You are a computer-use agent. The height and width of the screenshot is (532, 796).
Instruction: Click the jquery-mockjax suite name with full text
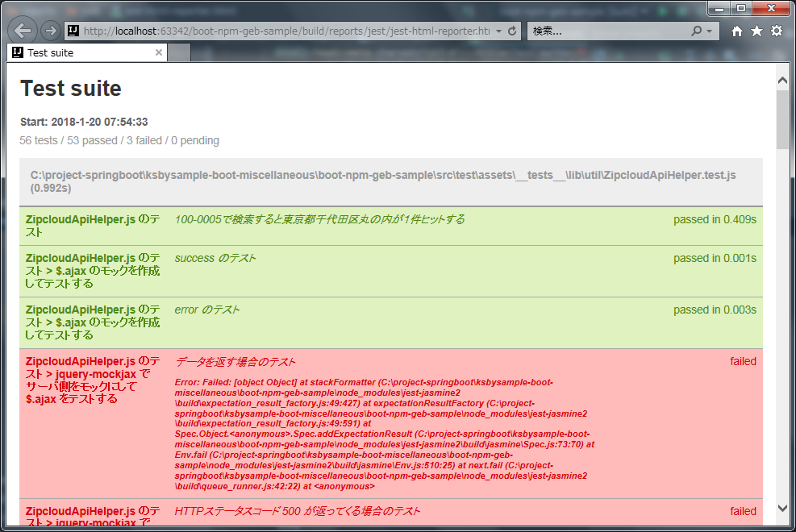[x=93, y=380]
